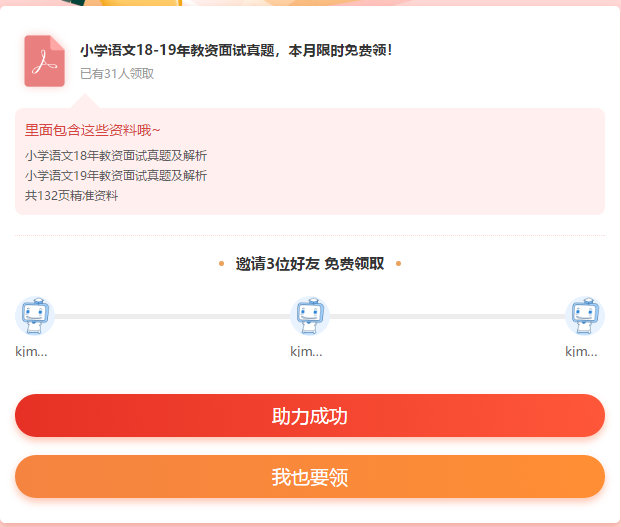Click the orange dot left of 邀请3位好友

point(221,264)
